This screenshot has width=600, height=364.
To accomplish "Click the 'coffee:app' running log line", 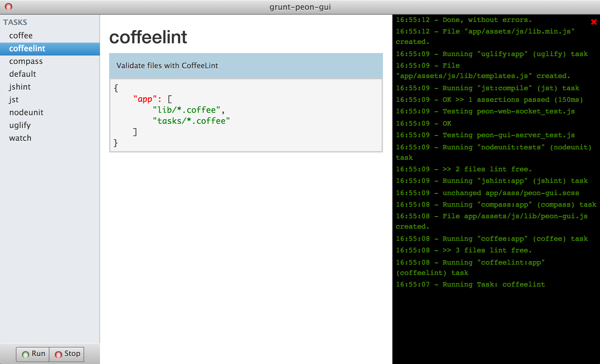I will [x=492, y=239].
